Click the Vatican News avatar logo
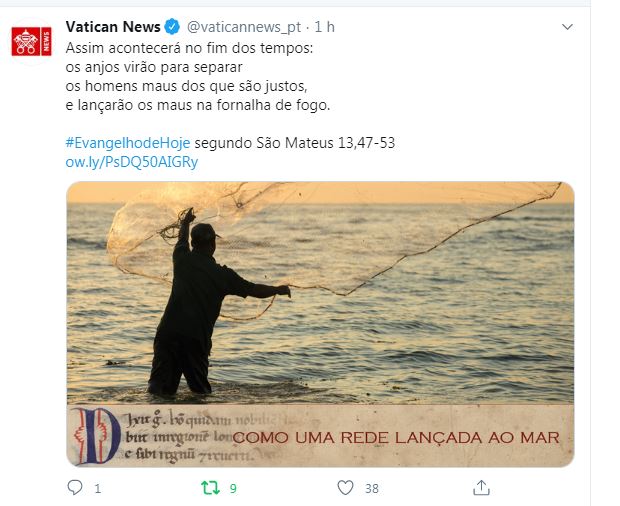Screen dimensions: 620x506 click(x=31, y=42)
